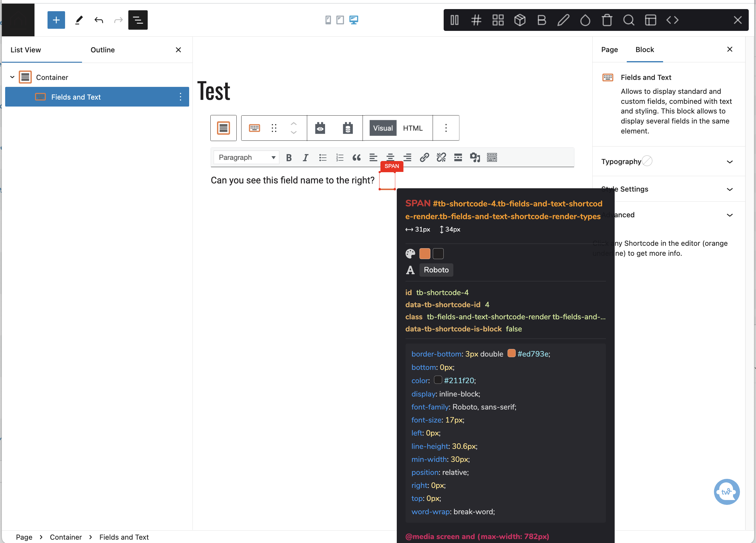The width and height of the screenshot is (756, 543).
Task: Select the parent Container block button
Action: (223, 128)
